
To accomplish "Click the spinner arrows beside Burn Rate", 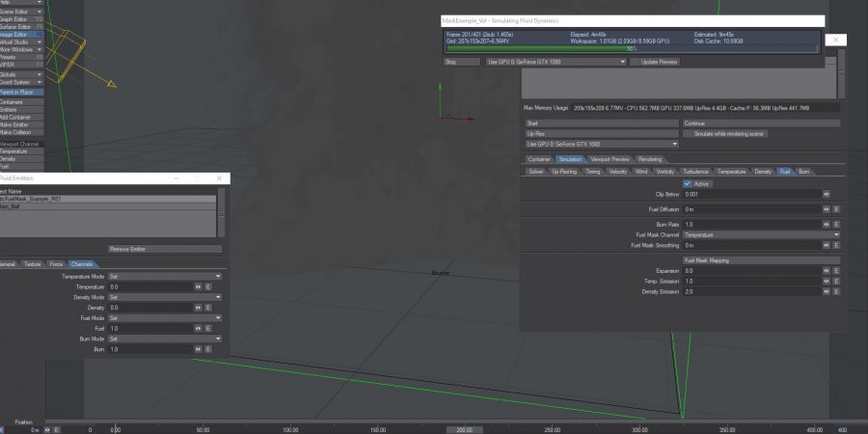I will click(x=826, y=224).
